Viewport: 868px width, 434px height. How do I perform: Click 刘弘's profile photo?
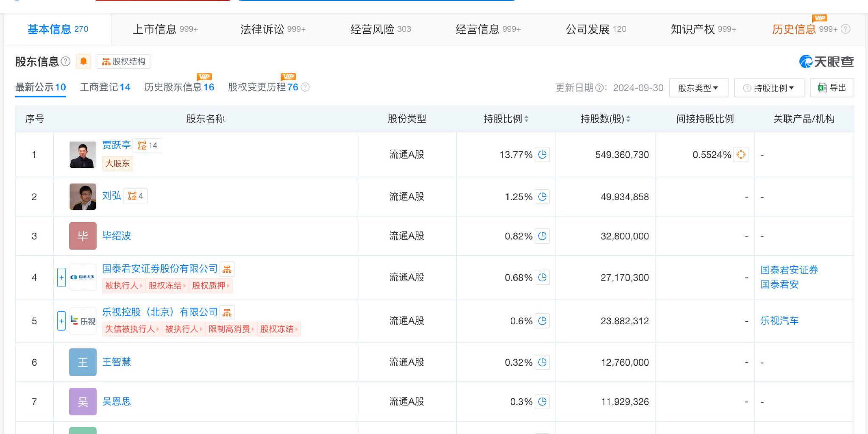83,197
